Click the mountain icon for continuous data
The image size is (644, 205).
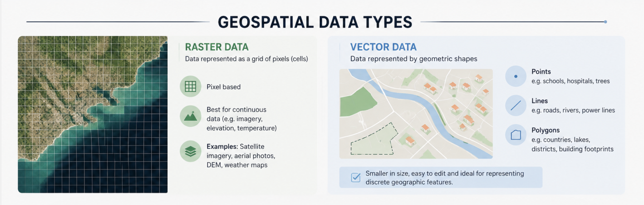pos(191,116)
